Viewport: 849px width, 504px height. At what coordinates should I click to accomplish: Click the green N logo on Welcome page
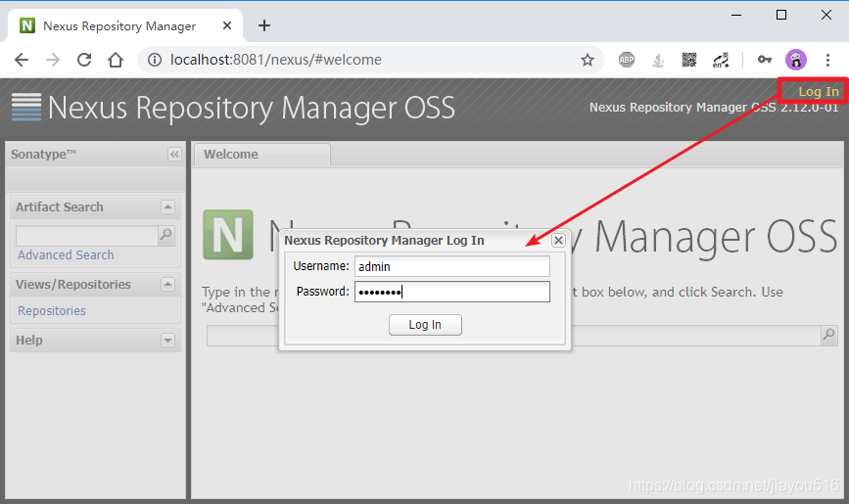point(228,235)
